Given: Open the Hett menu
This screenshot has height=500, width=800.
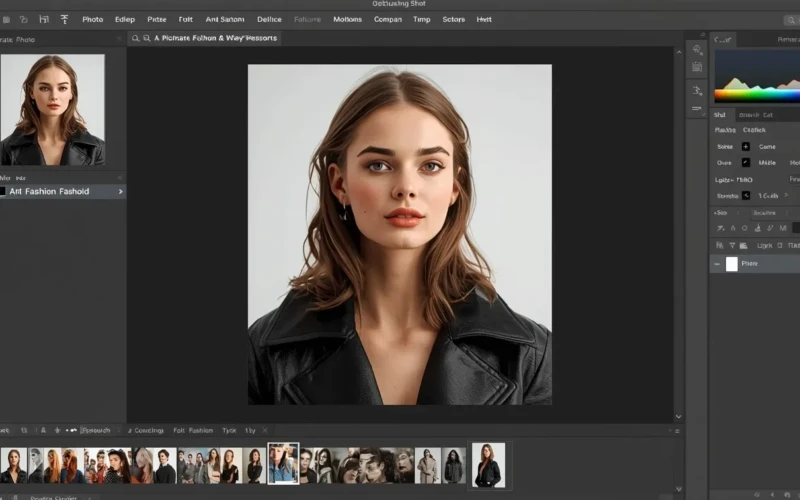Looking at the screenshot, I should point(484,19).
